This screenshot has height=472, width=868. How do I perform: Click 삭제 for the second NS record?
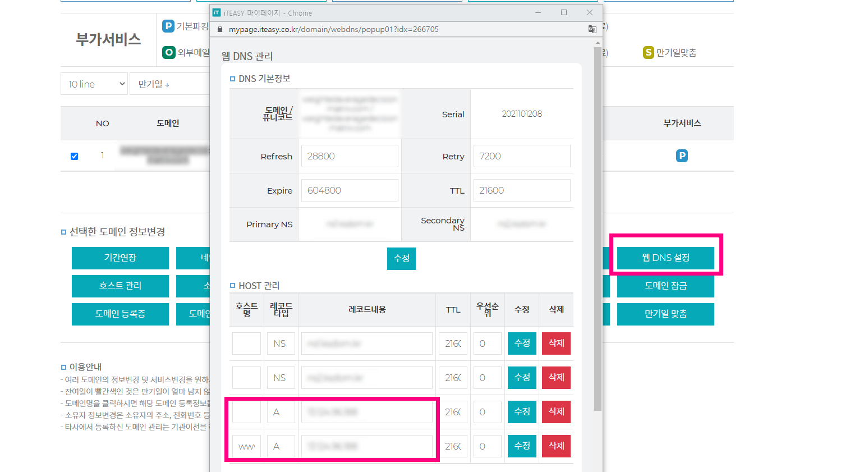click(x=556, y=377)
